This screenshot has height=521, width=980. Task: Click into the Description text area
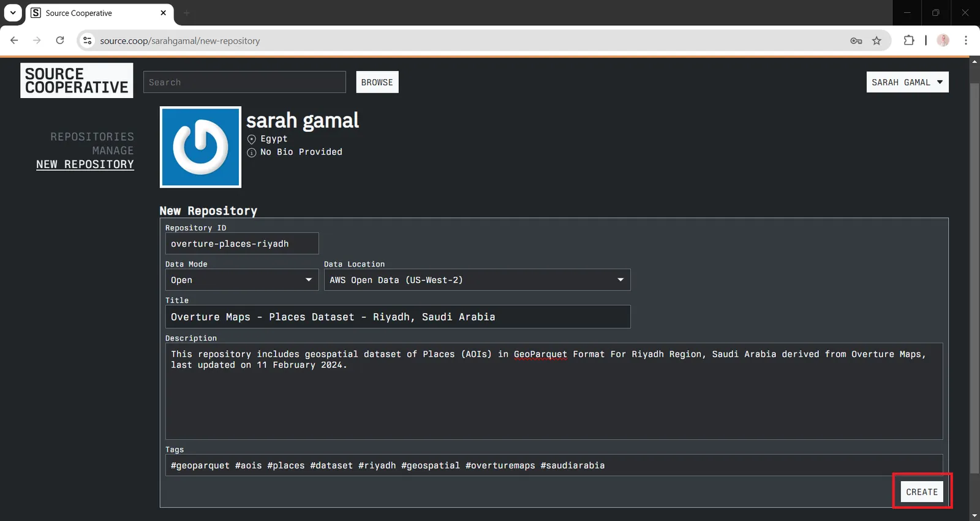[x=554, y=391]
